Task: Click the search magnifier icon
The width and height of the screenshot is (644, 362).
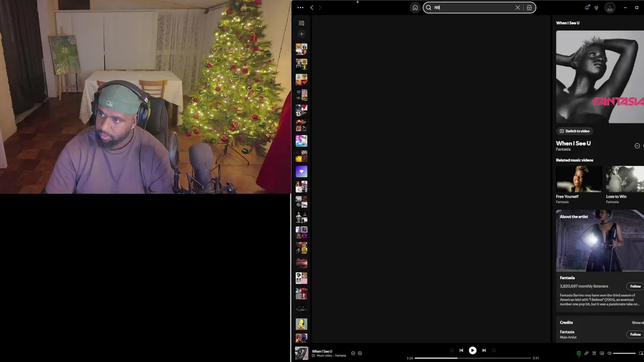Action: click(x=429, y=8)
